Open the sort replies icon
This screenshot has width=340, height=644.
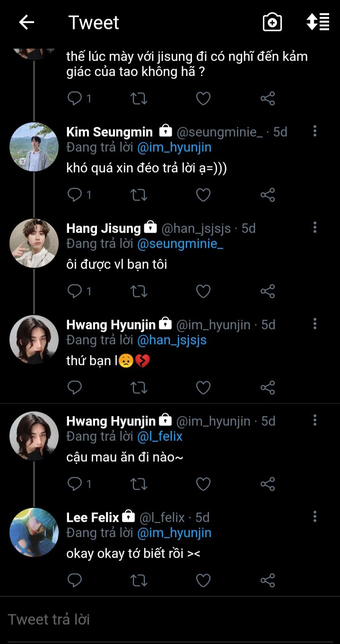coord(317,22)
